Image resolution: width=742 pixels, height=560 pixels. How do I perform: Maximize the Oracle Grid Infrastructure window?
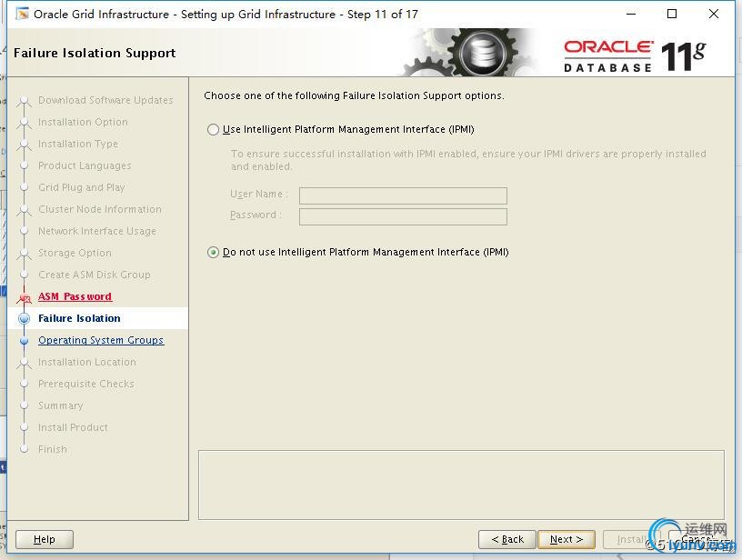click(x=671, y=14)
